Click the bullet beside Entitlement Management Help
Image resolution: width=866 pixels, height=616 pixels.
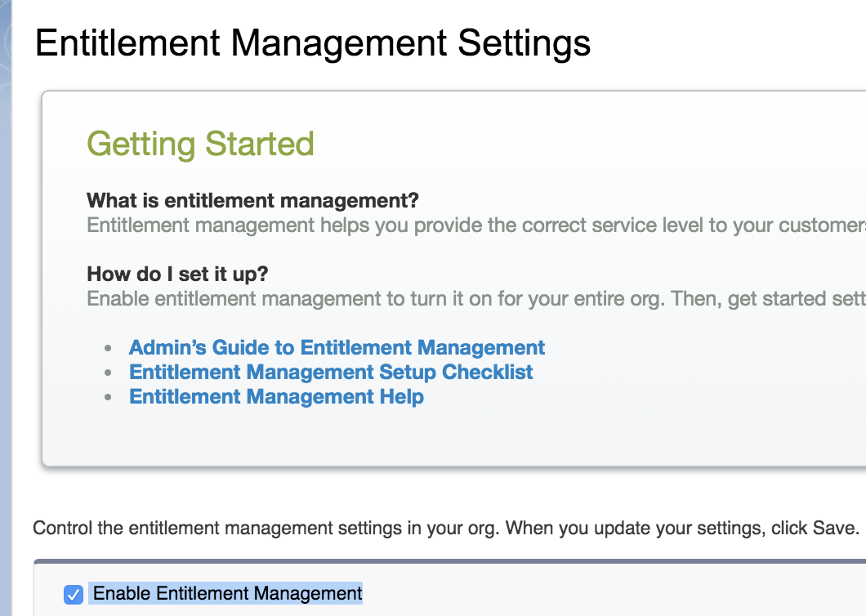point(109,398)
